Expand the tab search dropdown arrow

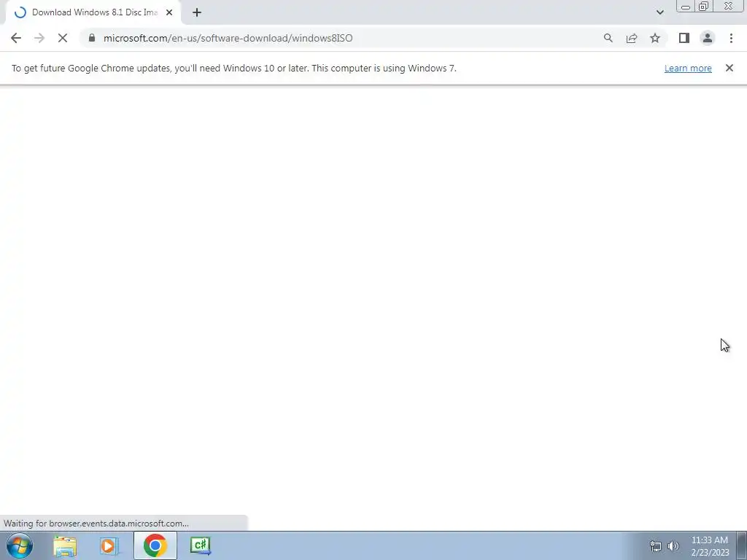click(x=659, y=12)
